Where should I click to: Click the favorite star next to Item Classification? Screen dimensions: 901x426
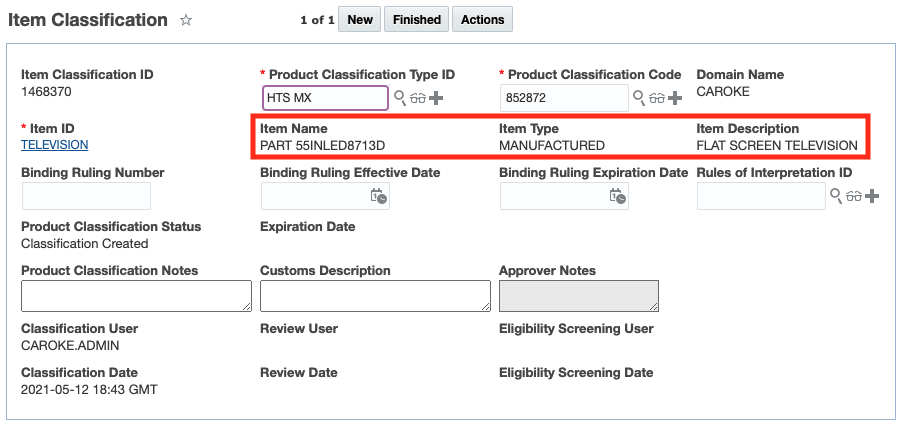(x=185, y=20)
